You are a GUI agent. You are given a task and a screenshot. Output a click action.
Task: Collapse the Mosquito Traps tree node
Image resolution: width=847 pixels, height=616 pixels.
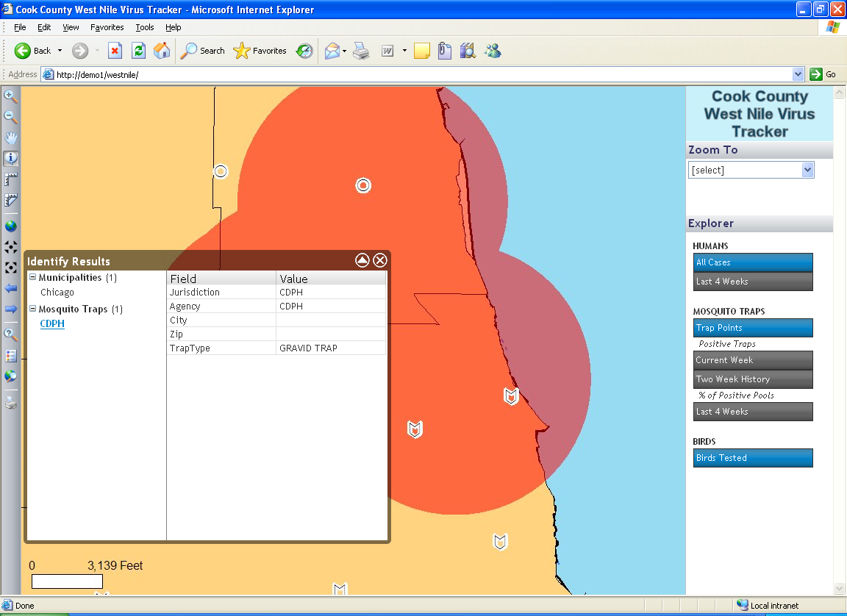click(33, 309)
